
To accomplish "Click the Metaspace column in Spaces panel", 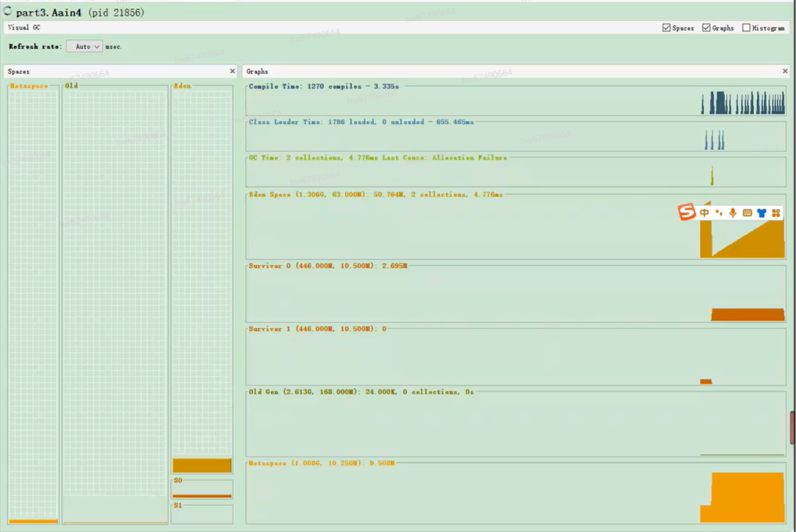I will click(33, 305).
